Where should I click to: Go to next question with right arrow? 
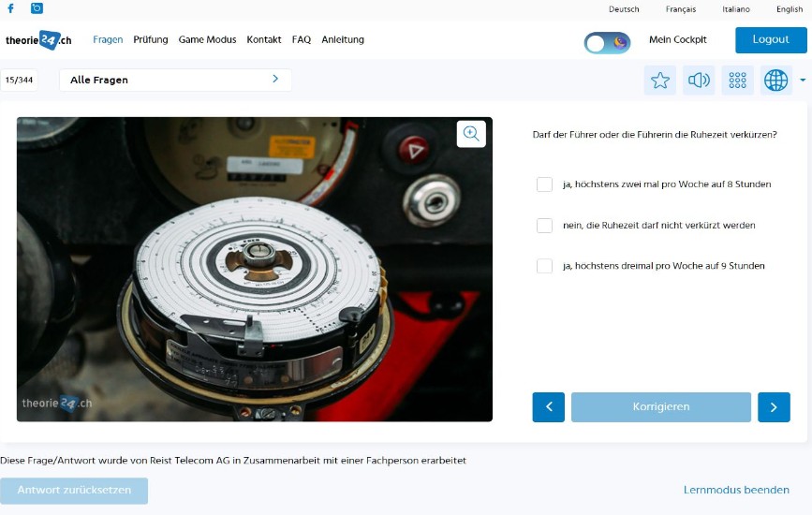pyautogui.click(x=774, y=407)
